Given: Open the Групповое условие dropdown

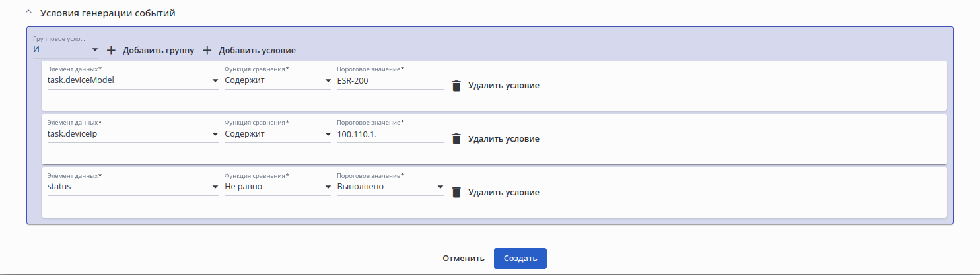Looking at the screenshot, I should 65,49.
